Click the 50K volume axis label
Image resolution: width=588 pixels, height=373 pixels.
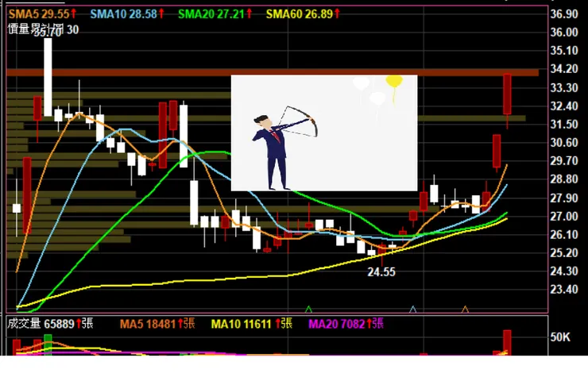[x=560, y=337]
